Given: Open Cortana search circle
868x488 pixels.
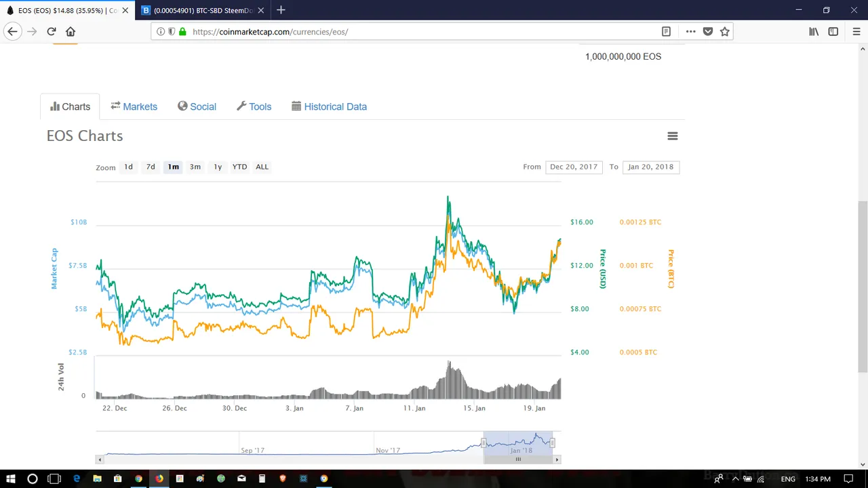Looking at the screenshot, I should [x=32, y=479].
